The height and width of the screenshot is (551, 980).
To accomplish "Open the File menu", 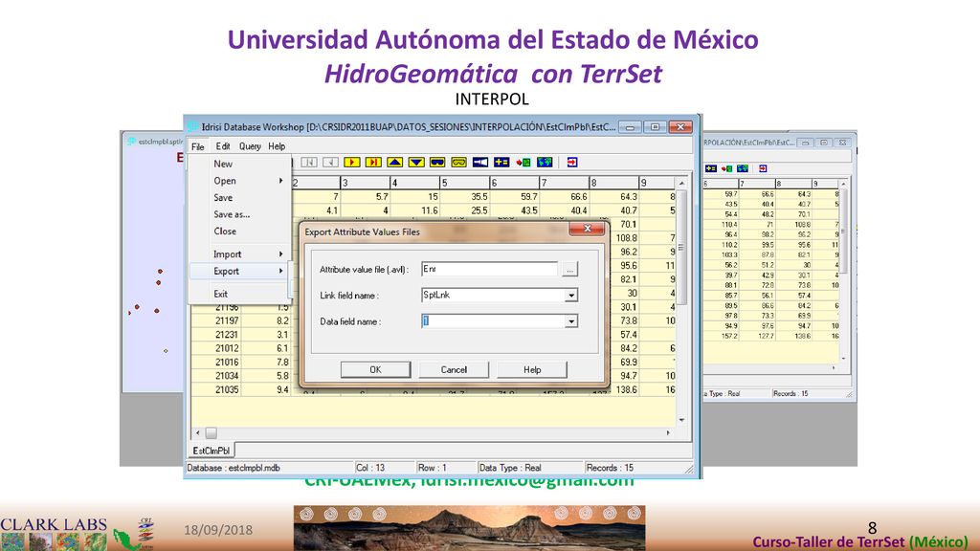I will 197,146.
